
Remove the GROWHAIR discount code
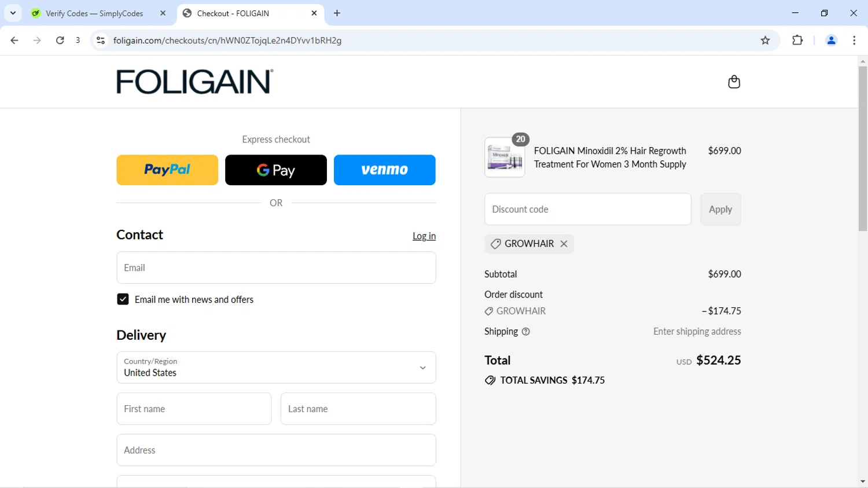point(564,244)
